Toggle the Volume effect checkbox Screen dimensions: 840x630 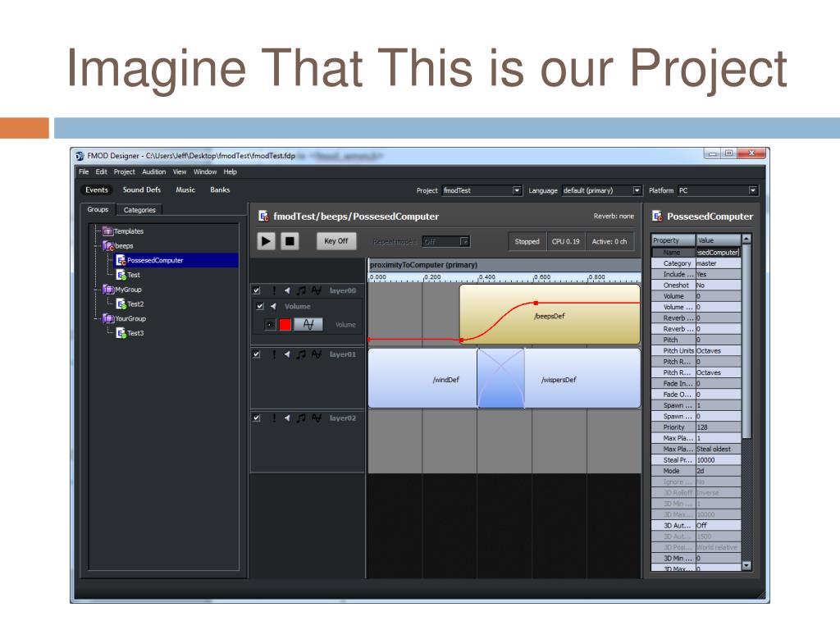coord(260,307)
